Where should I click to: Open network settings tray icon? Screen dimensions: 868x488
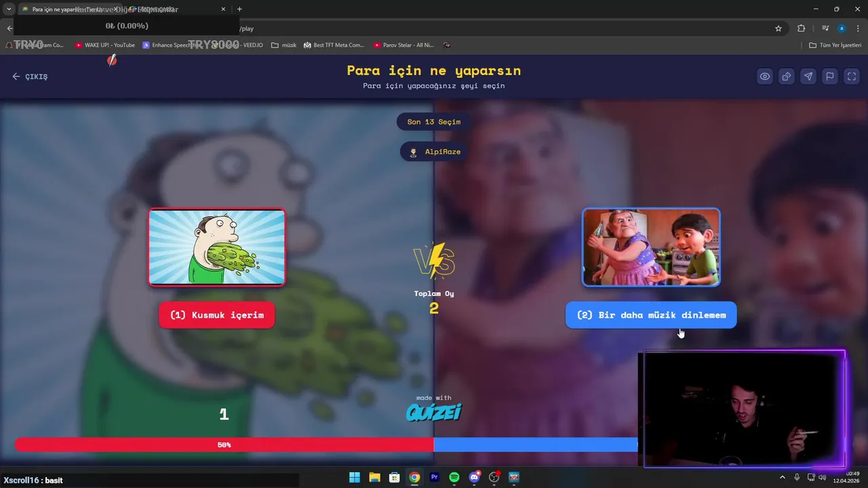(811, 477)
